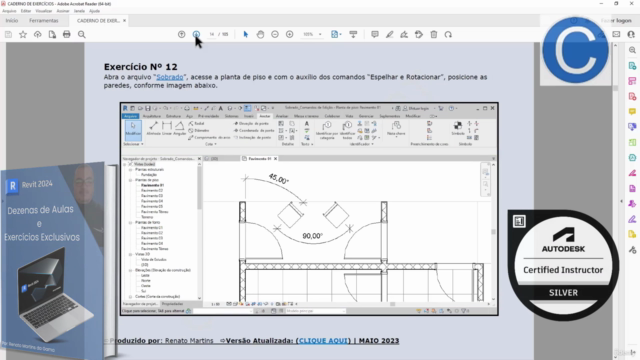Add a sticky note comment

click(375, 35)
